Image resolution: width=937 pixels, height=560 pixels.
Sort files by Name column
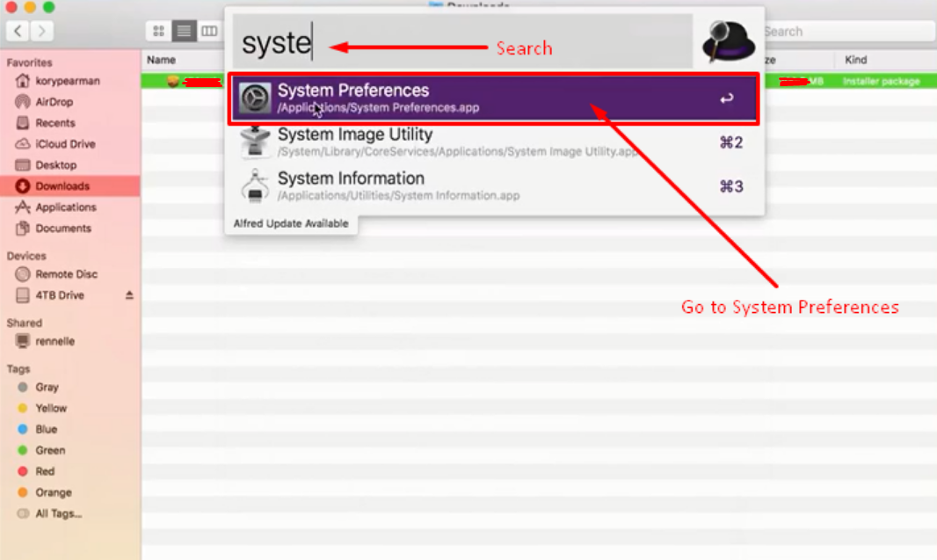pyautogui.click(x=162, y=60)
